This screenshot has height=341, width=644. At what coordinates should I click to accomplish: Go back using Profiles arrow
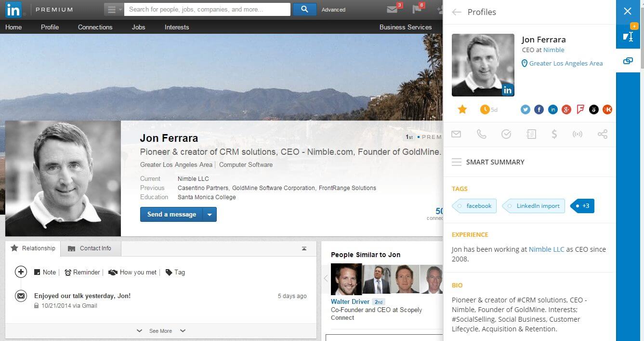pos(457,12)
